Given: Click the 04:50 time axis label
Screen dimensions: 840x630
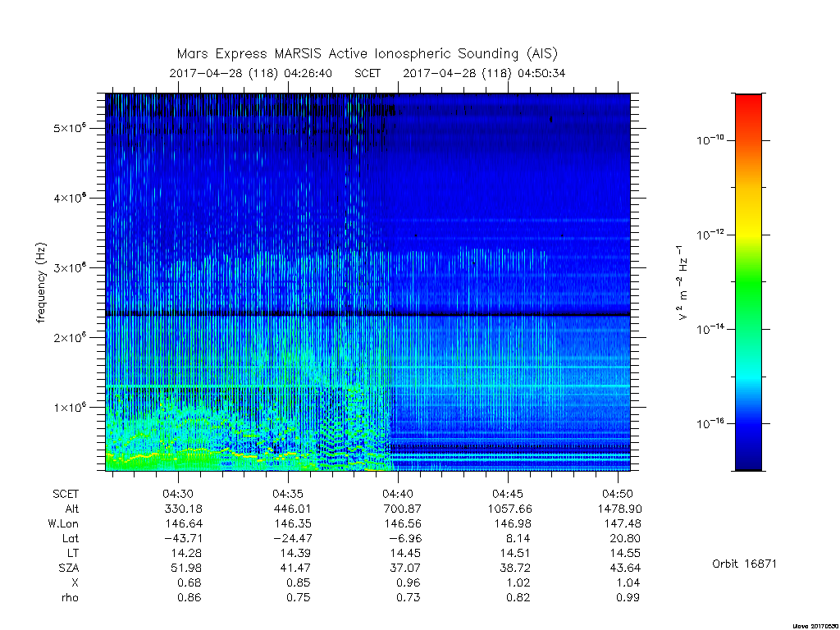Looking at the screenshot, I should 618,494.
